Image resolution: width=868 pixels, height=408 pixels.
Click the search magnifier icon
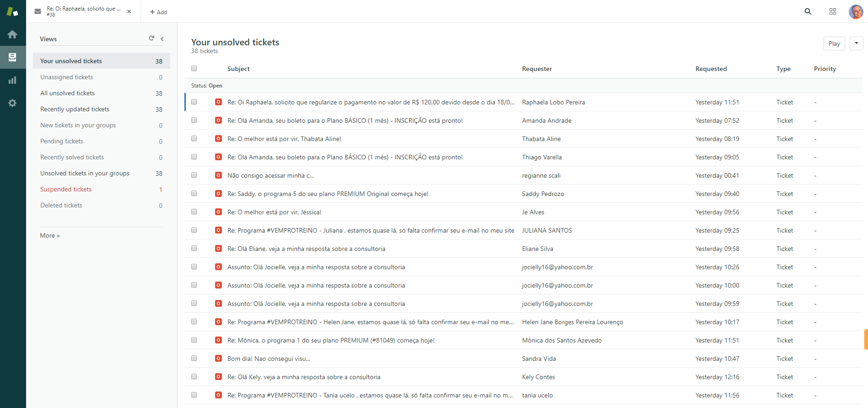808,11
